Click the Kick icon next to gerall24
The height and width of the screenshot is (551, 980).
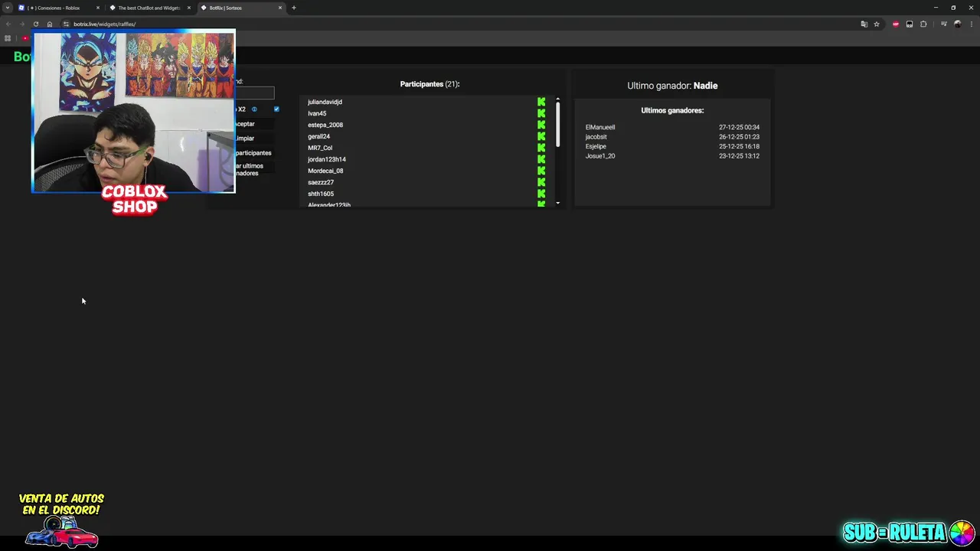click(x=541, y=136)
